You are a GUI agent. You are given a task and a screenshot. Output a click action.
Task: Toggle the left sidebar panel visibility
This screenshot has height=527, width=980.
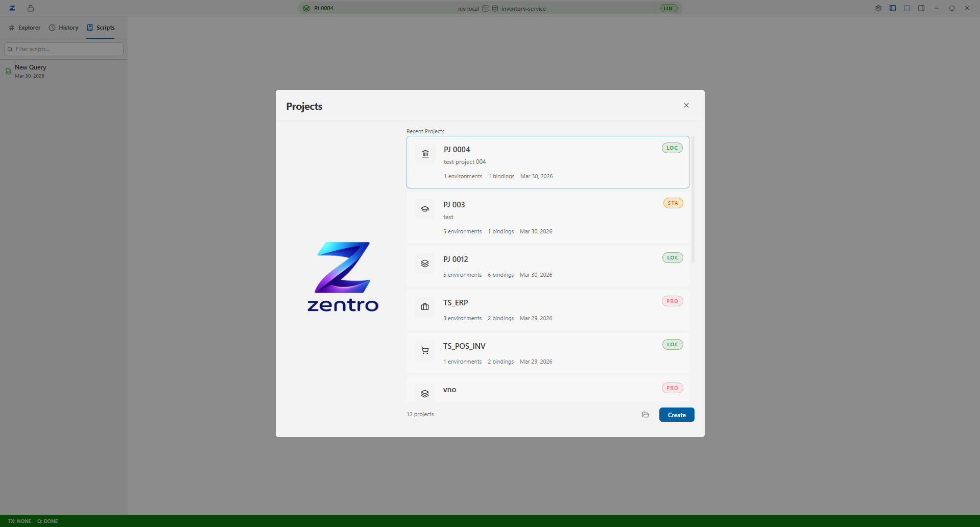pyautogui.click(x=892, y=8)
